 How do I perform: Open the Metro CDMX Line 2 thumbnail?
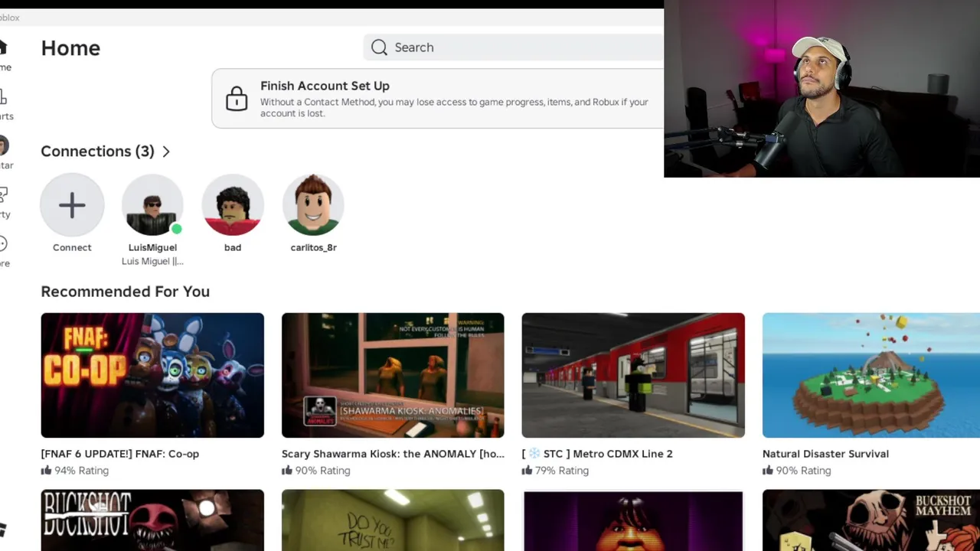pos(633,375)
